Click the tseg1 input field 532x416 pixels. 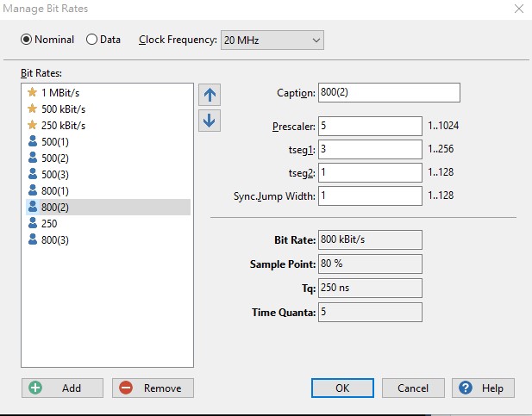(x=370, y=149)
